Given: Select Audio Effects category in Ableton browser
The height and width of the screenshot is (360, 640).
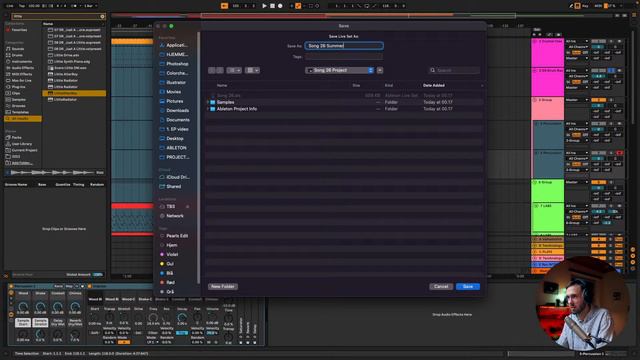Looking at the screenshot, I should pos(20,68).
